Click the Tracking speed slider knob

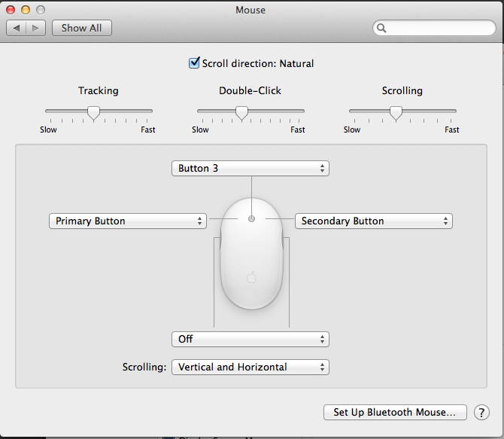pyautogui.click(x=93, y=112)
